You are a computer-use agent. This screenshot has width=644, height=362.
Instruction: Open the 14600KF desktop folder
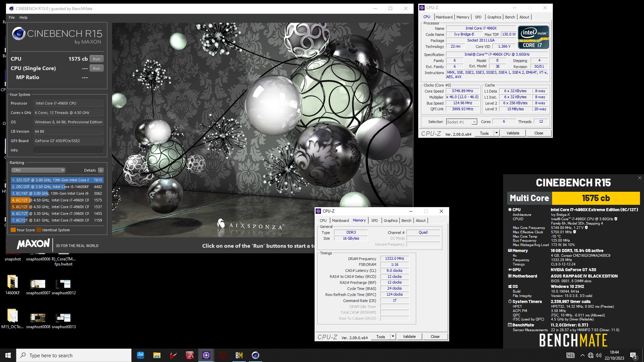[13, 285]
